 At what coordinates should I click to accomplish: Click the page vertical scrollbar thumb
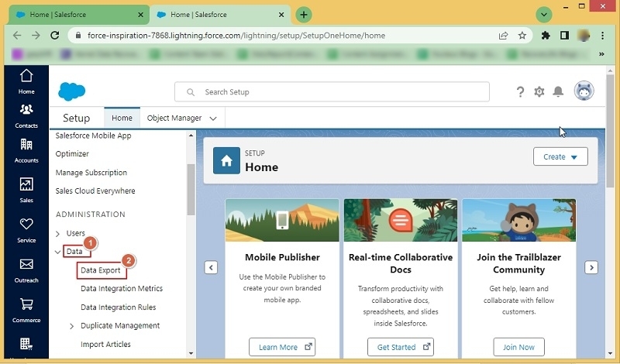tap(610, 130)
